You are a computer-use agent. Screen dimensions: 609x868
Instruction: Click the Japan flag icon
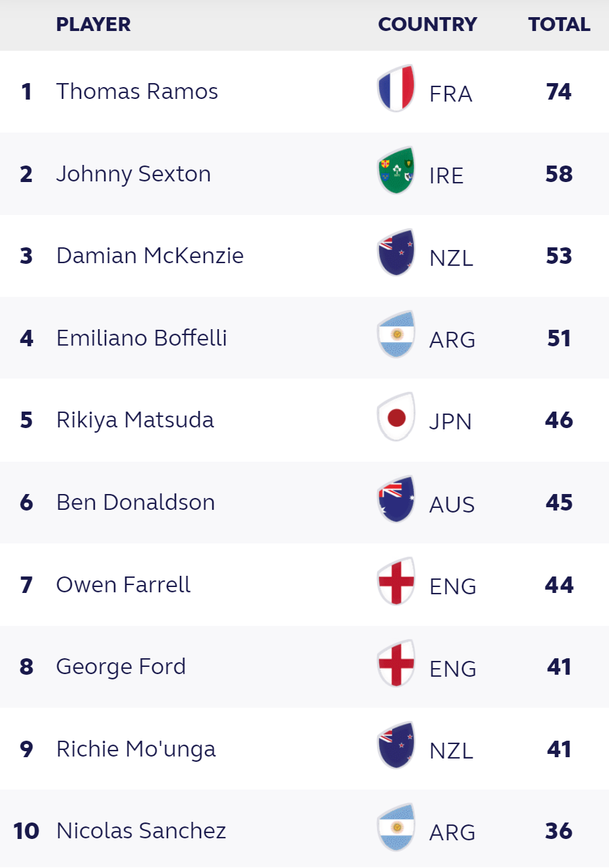(396, 417)
